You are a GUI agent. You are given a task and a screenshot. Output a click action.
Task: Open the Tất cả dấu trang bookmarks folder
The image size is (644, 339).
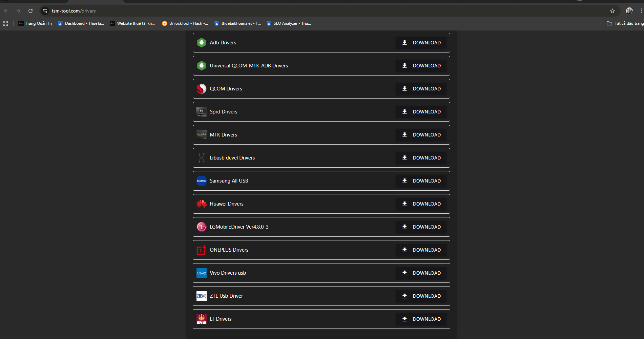coord(625,23)
